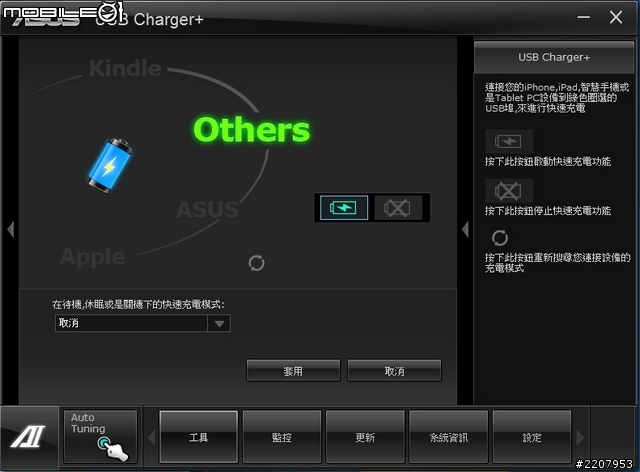Select ASUS in the device wheel

click(x=207, y=209)
